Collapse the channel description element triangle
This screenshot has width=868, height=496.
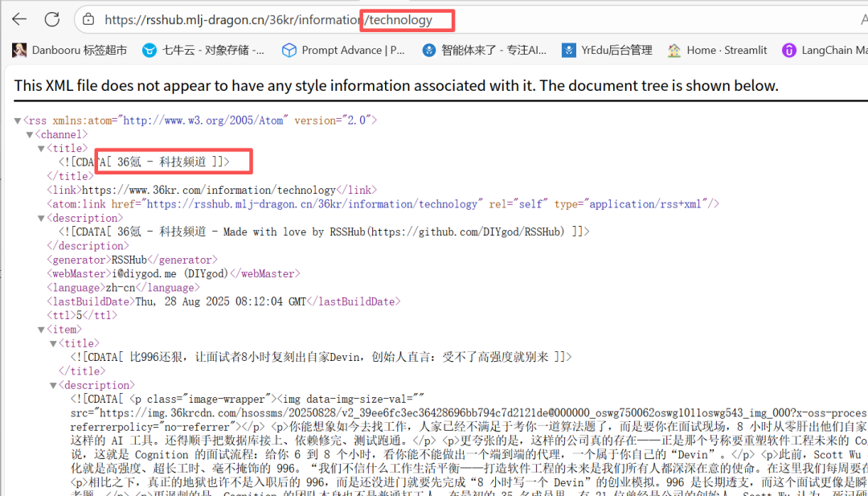(x=42, y=218)
